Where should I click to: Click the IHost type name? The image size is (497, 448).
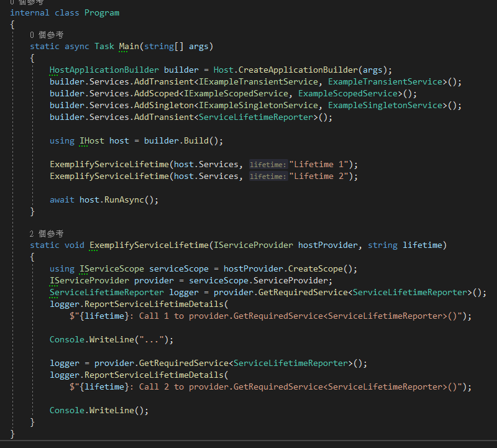coord(91,141)
